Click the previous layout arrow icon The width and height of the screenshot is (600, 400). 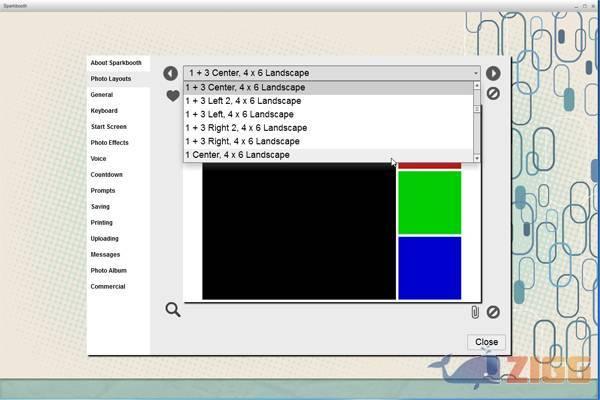tap(170, 74)
